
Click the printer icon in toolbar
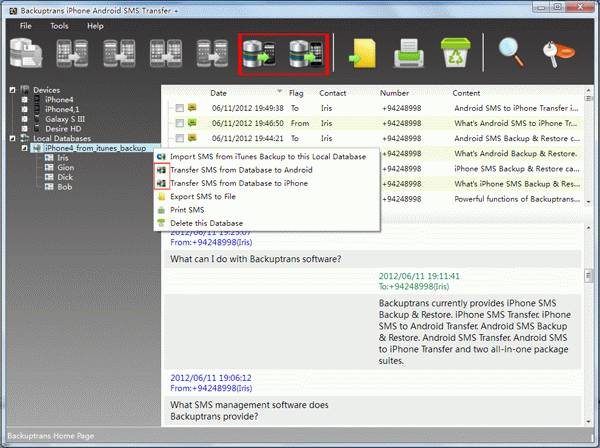coord(409,54)
